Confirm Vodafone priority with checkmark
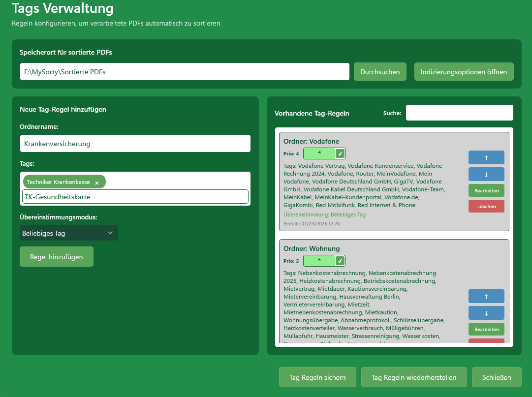Screen dimensions: 532x397 click(340, 153)
